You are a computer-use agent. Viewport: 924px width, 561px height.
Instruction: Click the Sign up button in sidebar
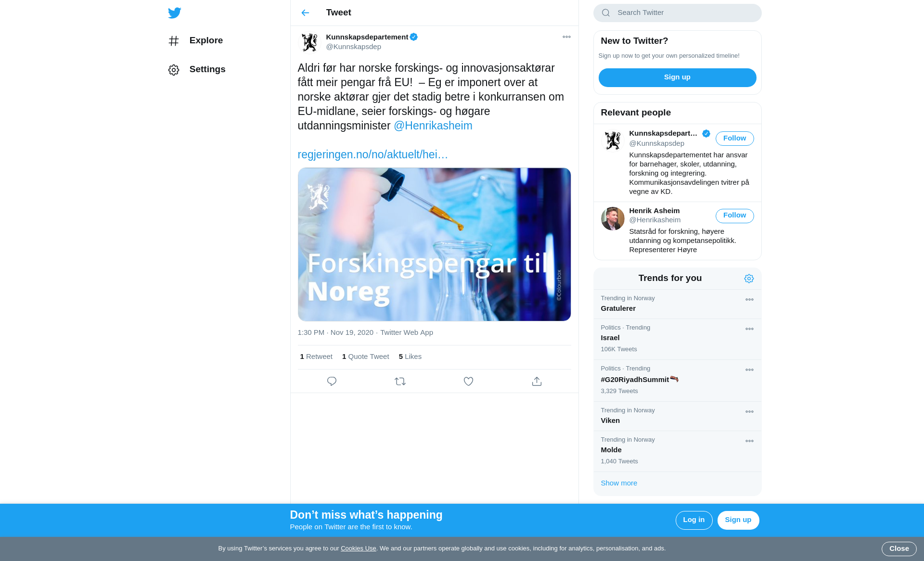click(x=677, y=77)
